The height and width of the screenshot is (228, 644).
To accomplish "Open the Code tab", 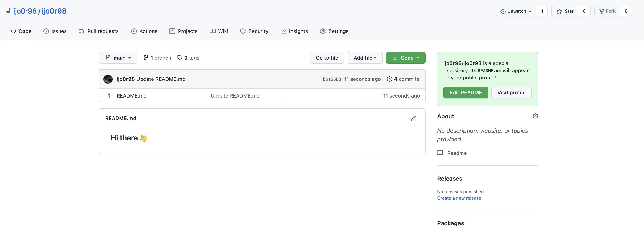I will click(x=21, y=31).
